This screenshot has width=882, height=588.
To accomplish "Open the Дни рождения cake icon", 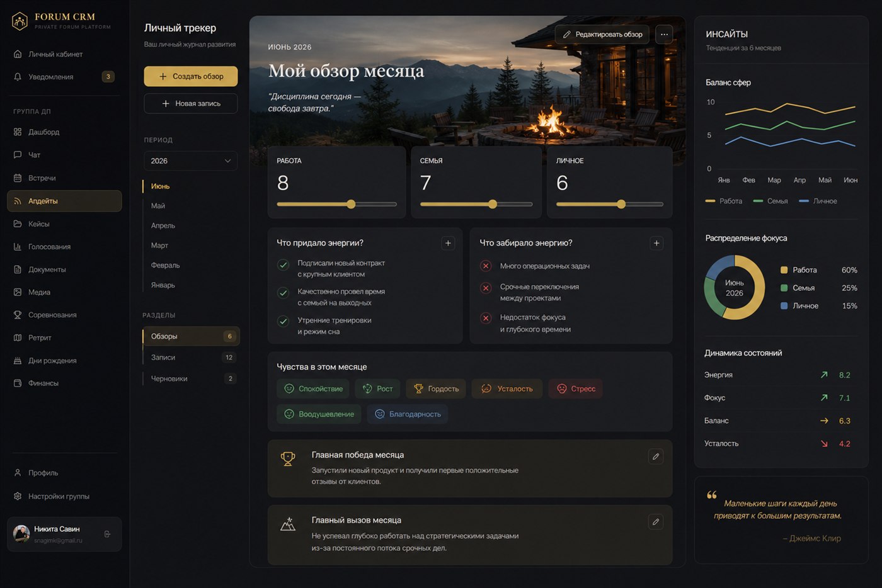I will tap(18, 361).
